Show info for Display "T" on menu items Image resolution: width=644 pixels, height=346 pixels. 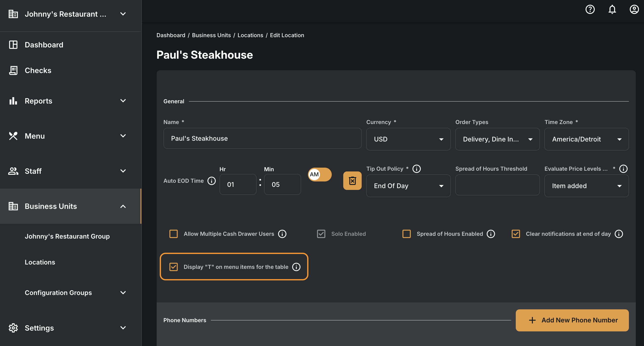click(x=296, y=267)
